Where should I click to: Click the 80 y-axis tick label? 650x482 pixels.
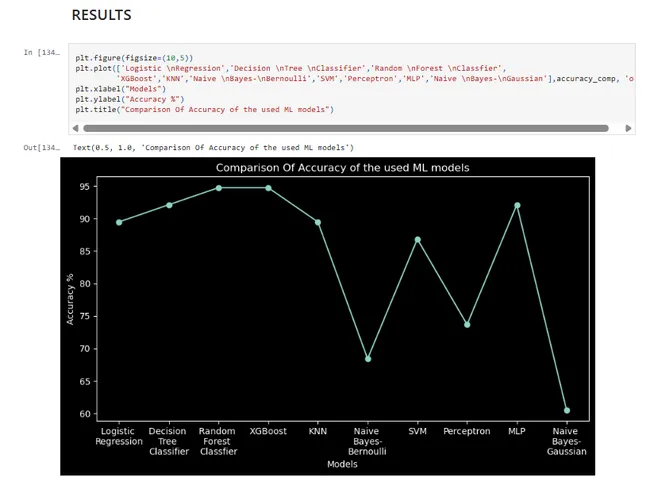tap(85, 284)
